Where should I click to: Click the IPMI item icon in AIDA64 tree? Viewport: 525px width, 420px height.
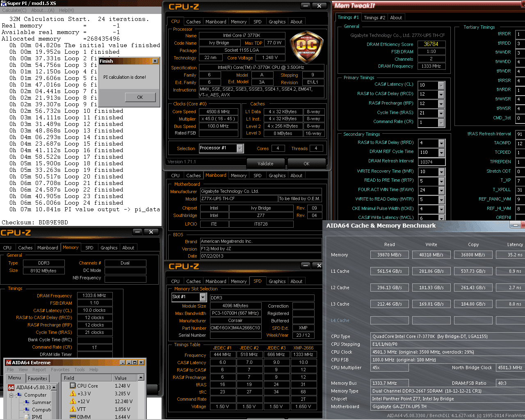pyautogui.click(x=27, y=417)
